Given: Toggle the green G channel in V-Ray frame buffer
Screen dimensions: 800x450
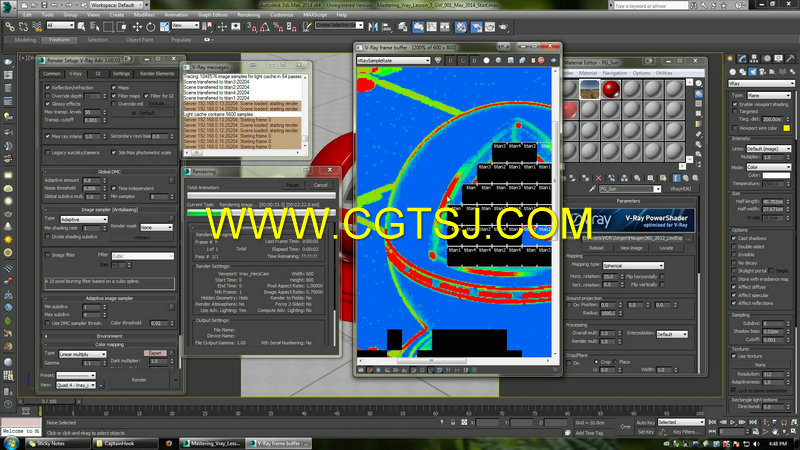Looking at the screenshot, I should pos(462,60).
